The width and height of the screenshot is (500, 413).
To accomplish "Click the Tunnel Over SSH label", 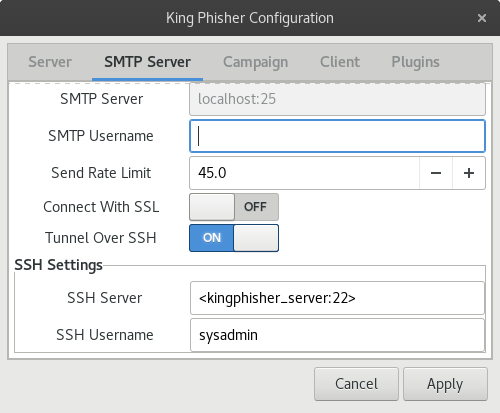I will click(101, 238).
